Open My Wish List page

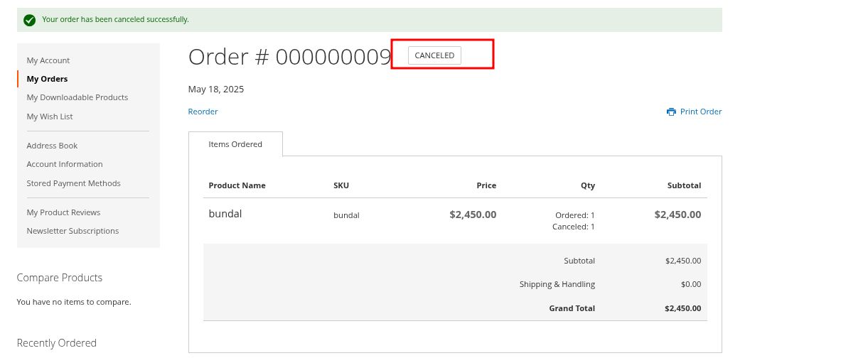50,116
